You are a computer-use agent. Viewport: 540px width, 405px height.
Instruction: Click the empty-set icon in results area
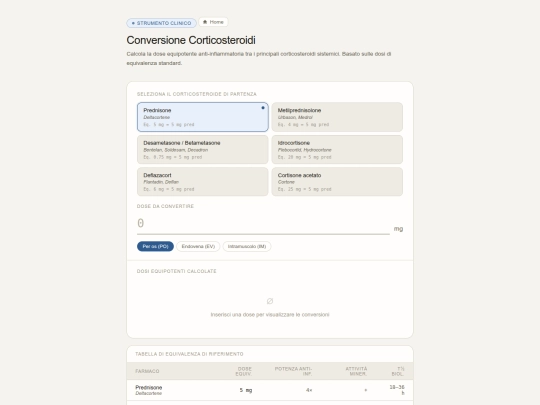click(270, 301)
